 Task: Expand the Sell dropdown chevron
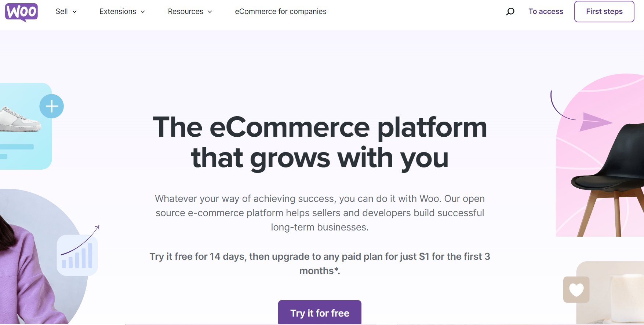pos(74,12)
